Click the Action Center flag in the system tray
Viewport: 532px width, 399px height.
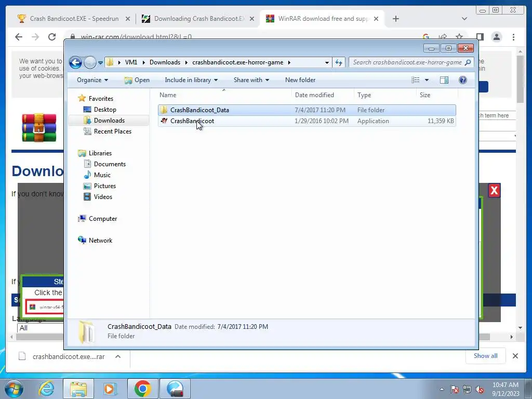(x=455, y=389)
